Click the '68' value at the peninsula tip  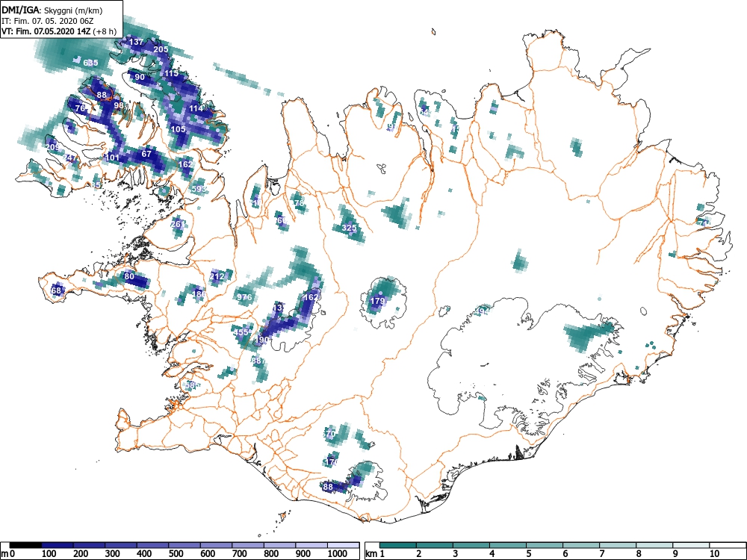[56, 290]
